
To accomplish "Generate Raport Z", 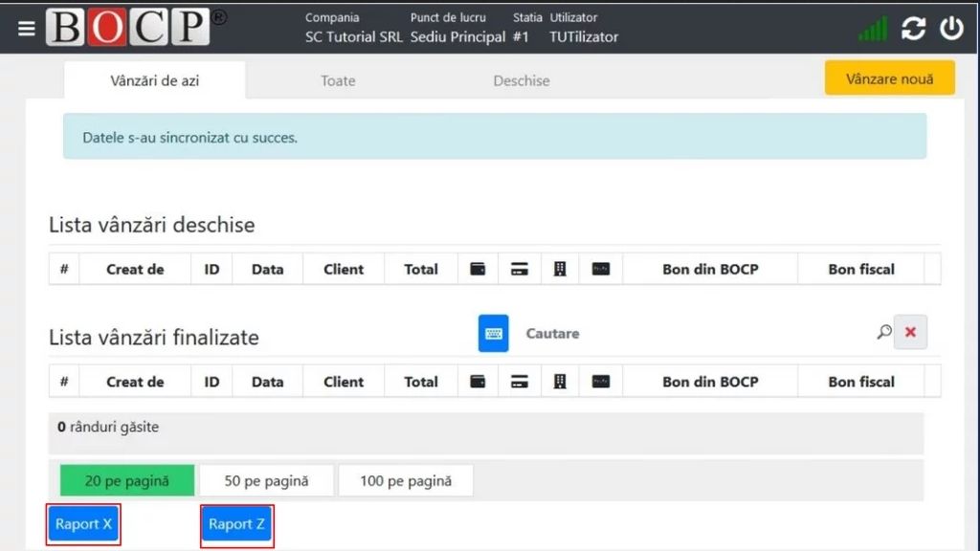I will pyautogui.click(x=237, y=524).
